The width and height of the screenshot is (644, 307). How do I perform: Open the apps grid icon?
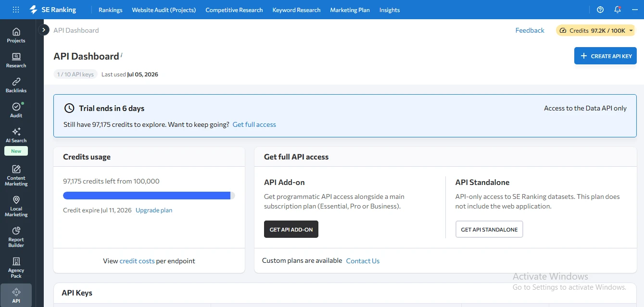[x=16, y=10]
